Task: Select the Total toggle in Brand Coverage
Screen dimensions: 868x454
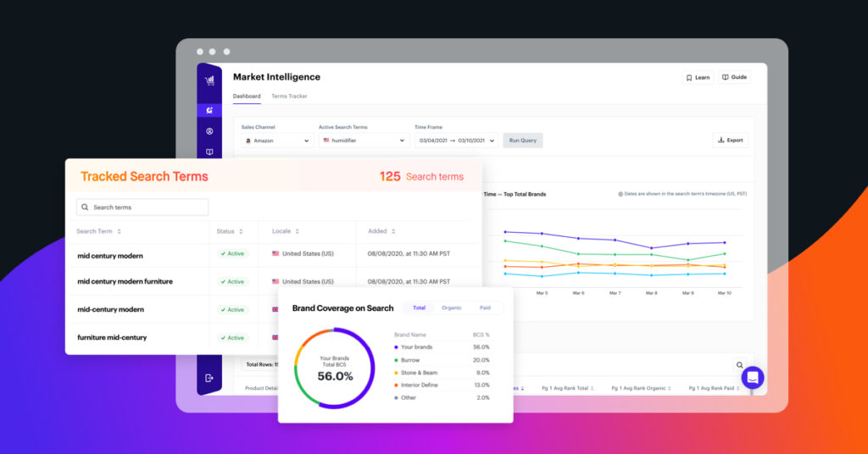Action: (x=419, y=307)
